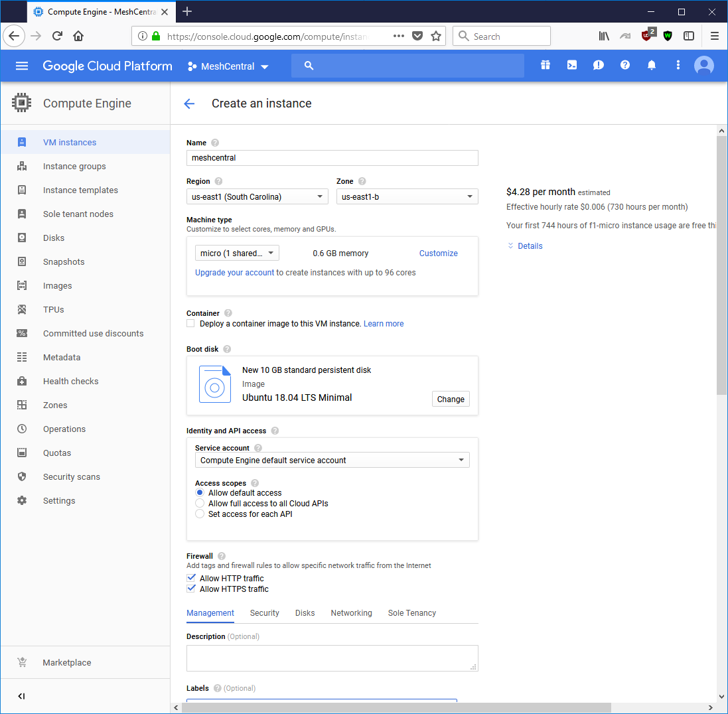
Task: Click the Customize machine type link
Action: [438, 253]
